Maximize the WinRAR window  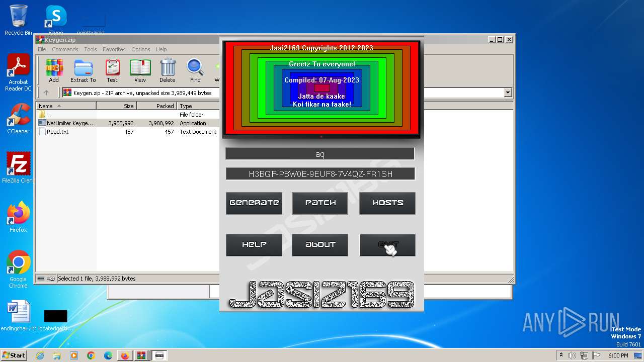[500, 40]
